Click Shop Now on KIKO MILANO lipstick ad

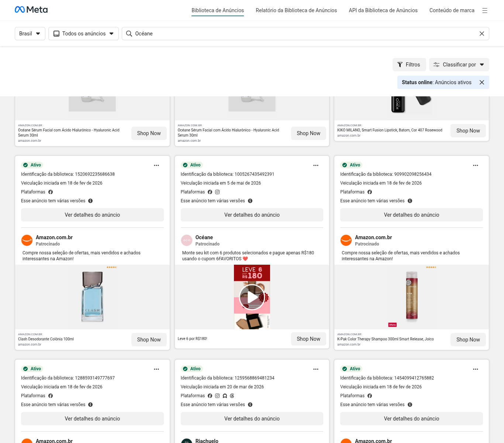coord(468,131)
